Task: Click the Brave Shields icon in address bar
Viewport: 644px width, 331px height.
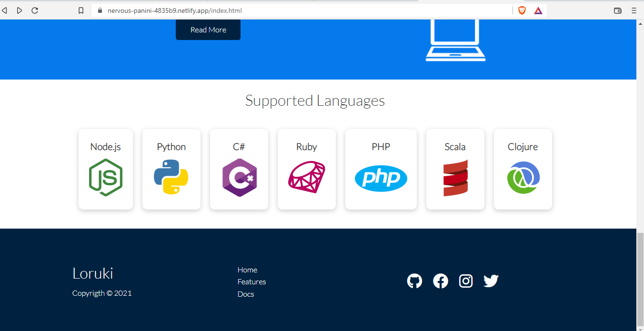Action: 522,10
